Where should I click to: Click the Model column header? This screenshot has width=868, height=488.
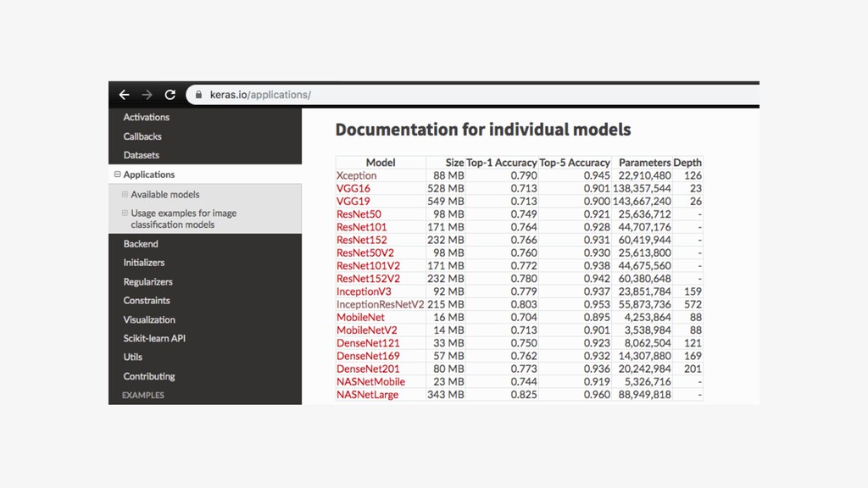coord(381,163)
